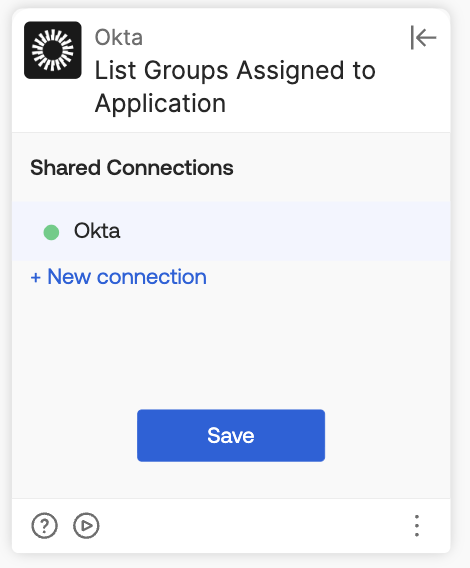Save the selected connection
This screenshot has height=568, width=470.
pyautogui.click(x=231, y=435)
